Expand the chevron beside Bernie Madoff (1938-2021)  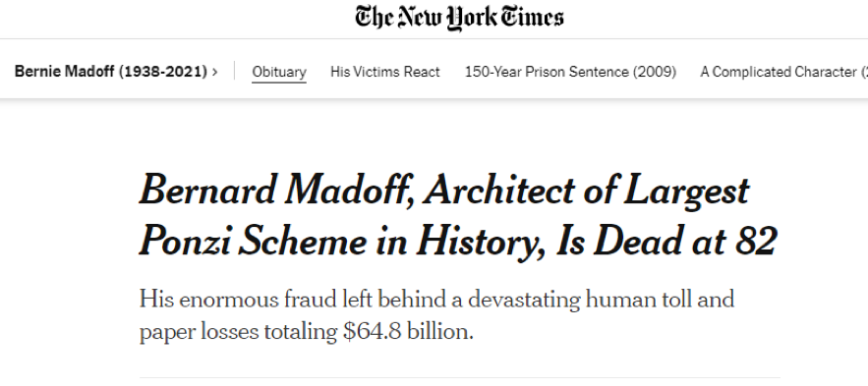(x=214, y=72)
